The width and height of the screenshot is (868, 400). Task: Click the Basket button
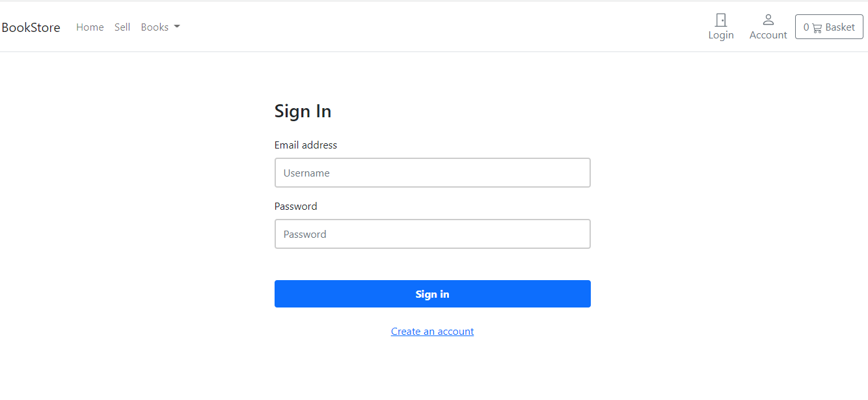[829, 27]
